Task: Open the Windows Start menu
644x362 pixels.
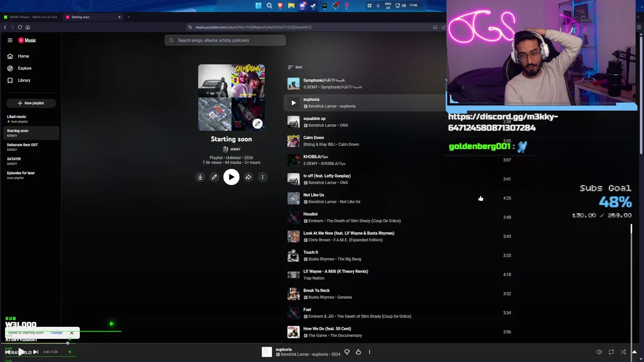Action: pyautogui.click(x=258, y=6)
